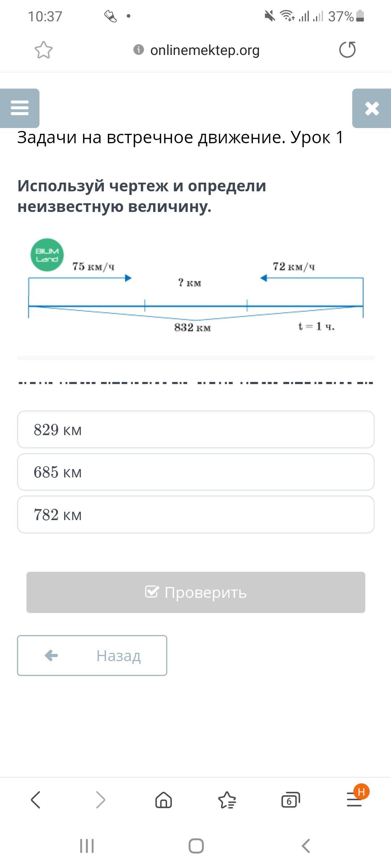Go back using browser back arrow
This screenshot has width=391, height=868.
(35, 800)
